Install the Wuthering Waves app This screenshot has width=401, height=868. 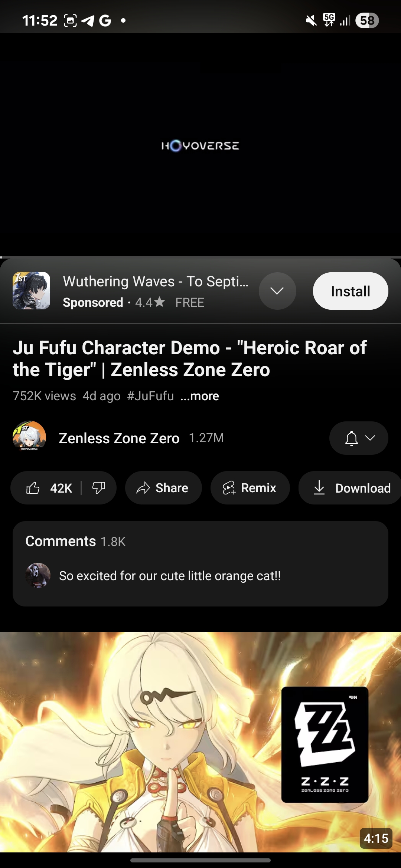click(350, 291)
